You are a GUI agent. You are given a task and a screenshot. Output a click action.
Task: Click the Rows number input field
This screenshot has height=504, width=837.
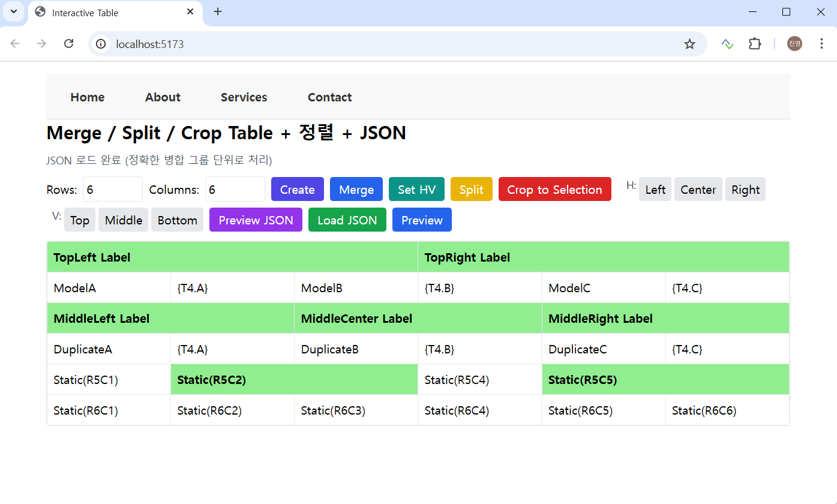(112, 190)
